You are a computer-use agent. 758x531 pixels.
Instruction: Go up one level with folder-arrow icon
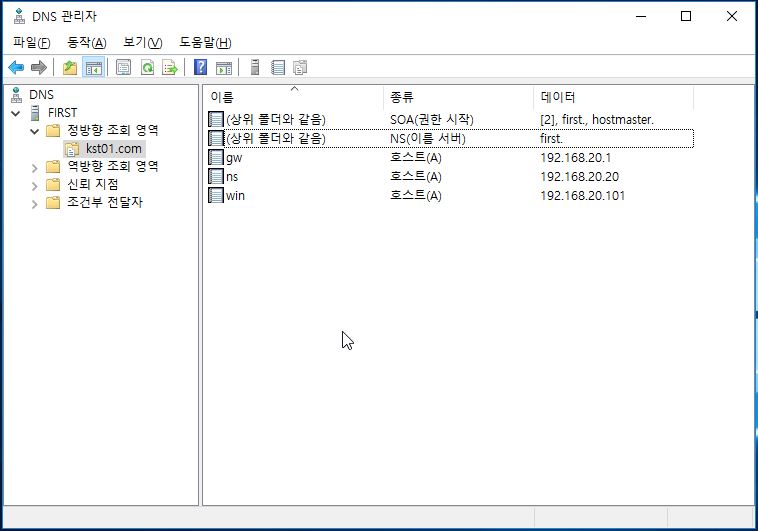coord(70,67)
